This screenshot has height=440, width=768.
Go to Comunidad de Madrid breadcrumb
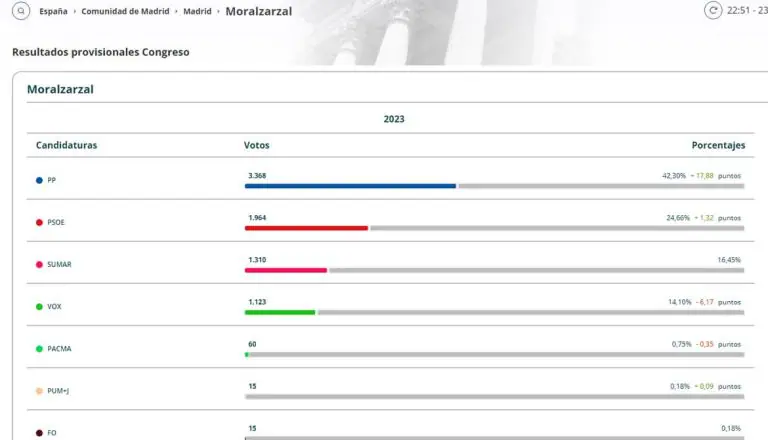point(125,11)
